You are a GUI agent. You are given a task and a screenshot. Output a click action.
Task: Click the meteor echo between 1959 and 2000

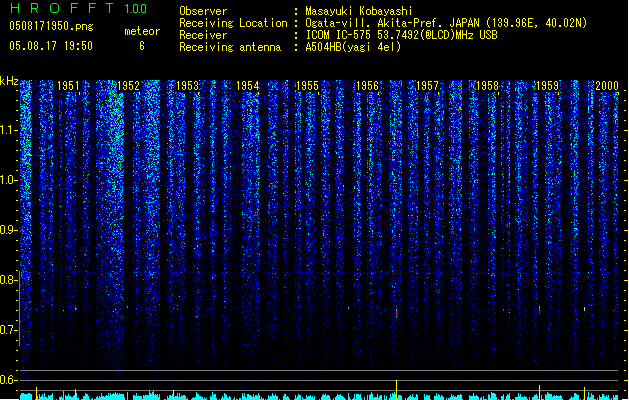(x=584, y=309)
